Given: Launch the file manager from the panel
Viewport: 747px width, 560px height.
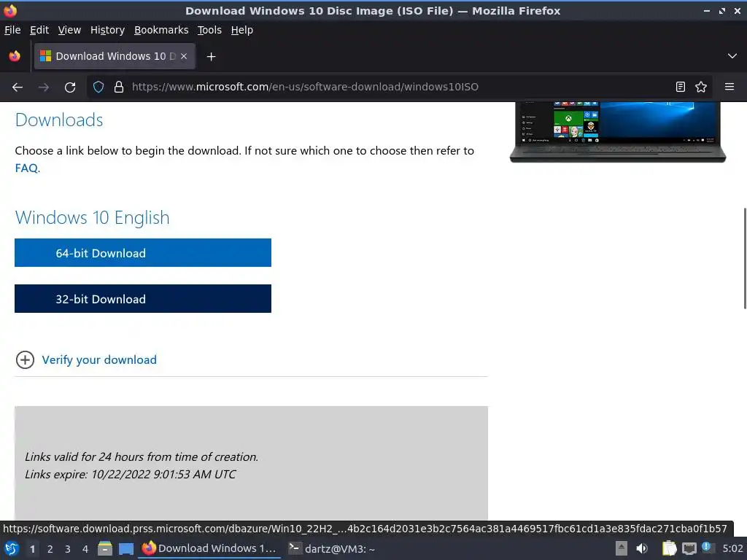Looking at the screenshot, I should (105, 548).
